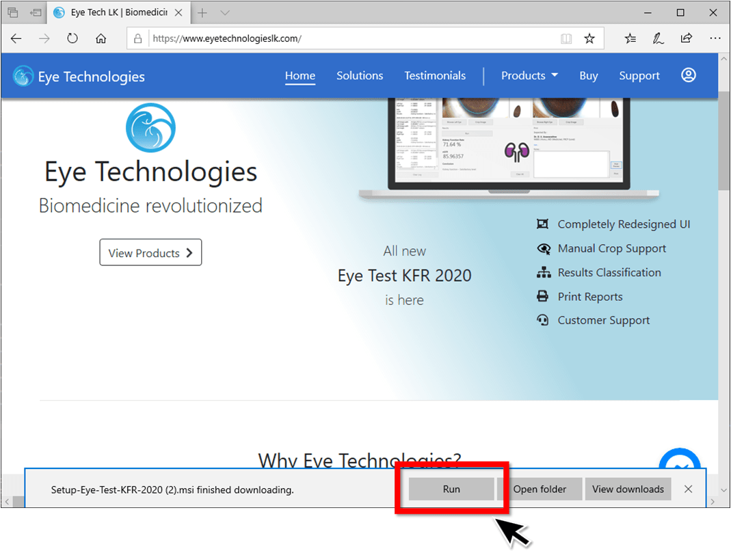Dismiss the download notification bar
Screen dimensions: 731x560
[x=688, y=489]
